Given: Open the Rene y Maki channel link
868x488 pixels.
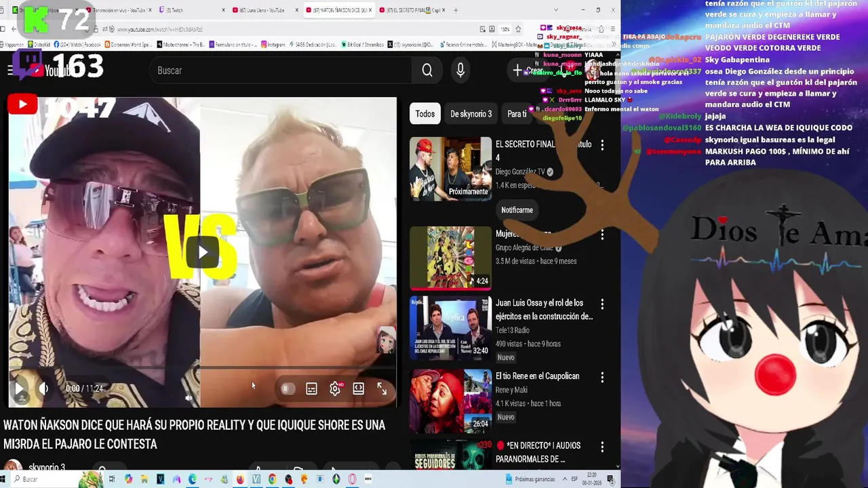Looking at the screenshot, I should coord(511,390).
